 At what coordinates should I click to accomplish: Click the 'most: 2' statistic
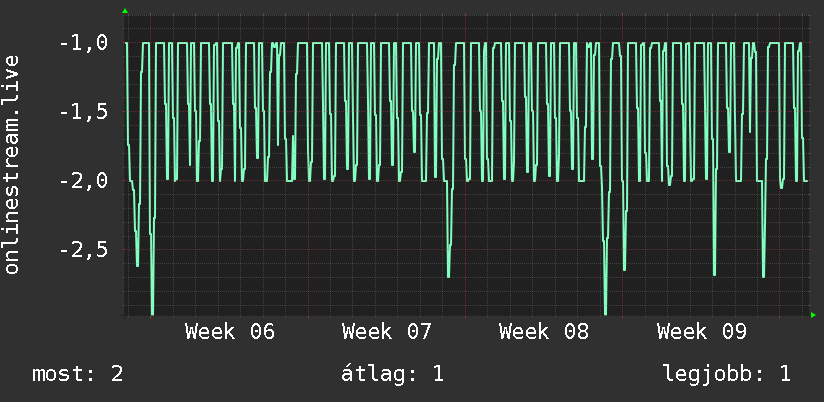tap(78, 374)
